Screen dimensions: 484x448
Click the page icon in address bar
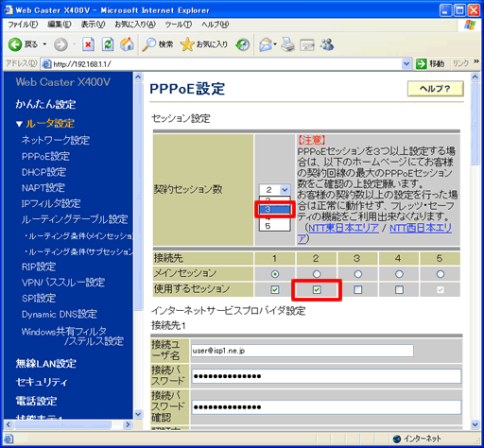(46, 64)
